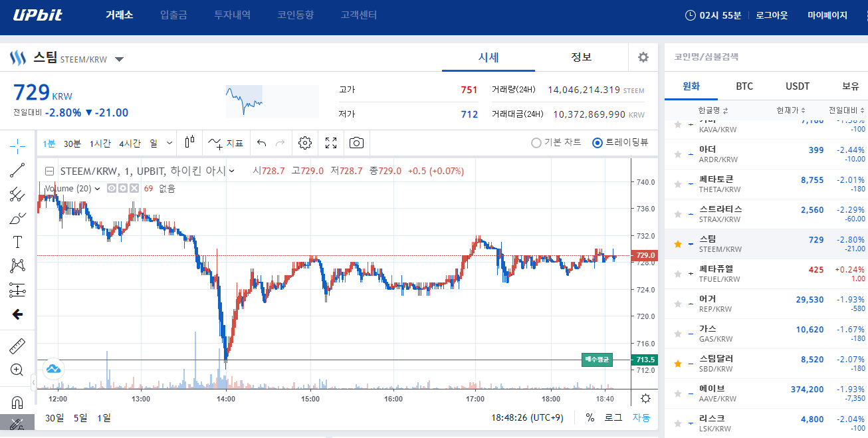Open 마이페이지 link
Screen dimensions: 868x438
pos(827,15)
